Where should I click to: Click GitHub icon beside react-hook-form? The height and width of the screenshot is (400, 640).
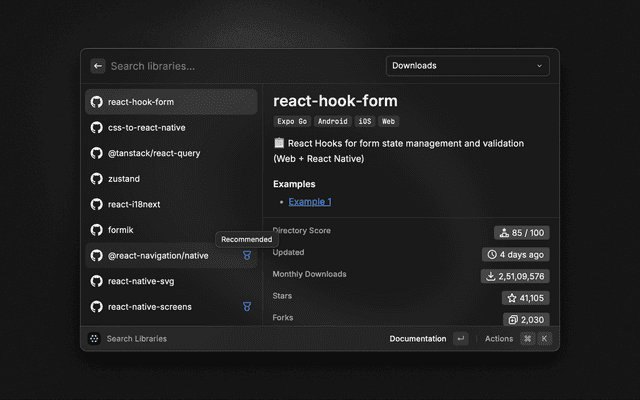click(x=97, y=102)
